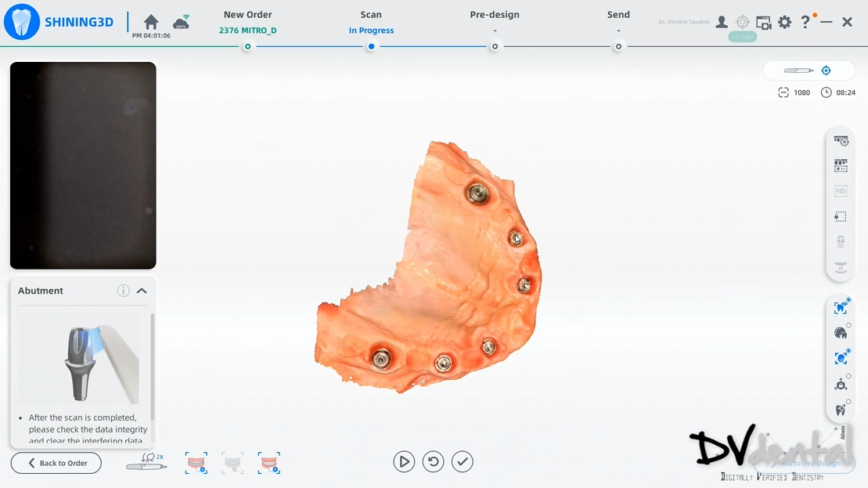Show the Abutment info tooltip

(123, 291)
